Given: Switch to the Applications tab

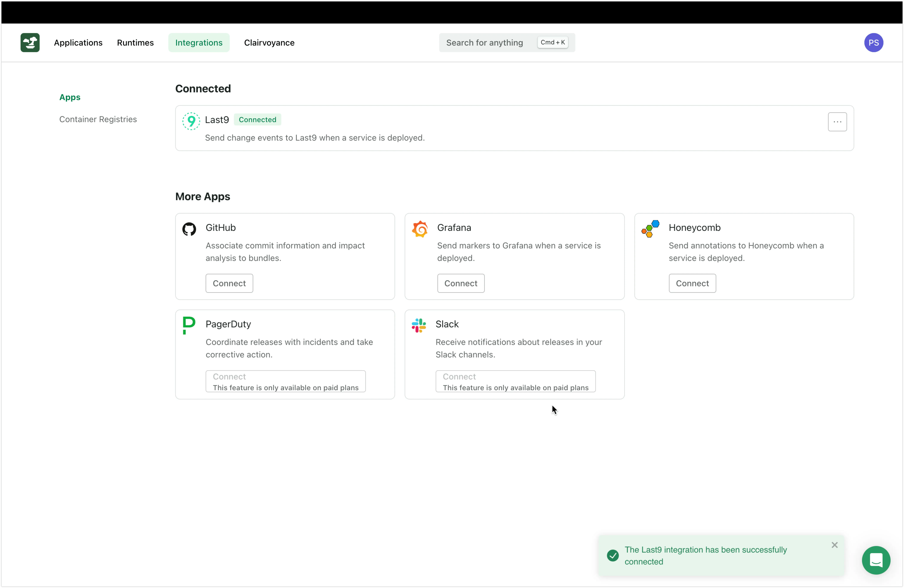Looking at the screenshot, I should tap(78, 43).
